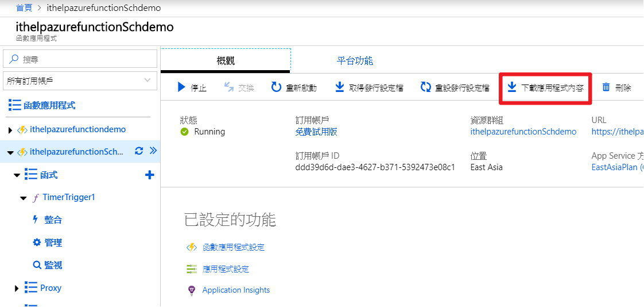Select the ithelpazurefunctionSch... app row
644x307 pixels.
tap(80, 151)
